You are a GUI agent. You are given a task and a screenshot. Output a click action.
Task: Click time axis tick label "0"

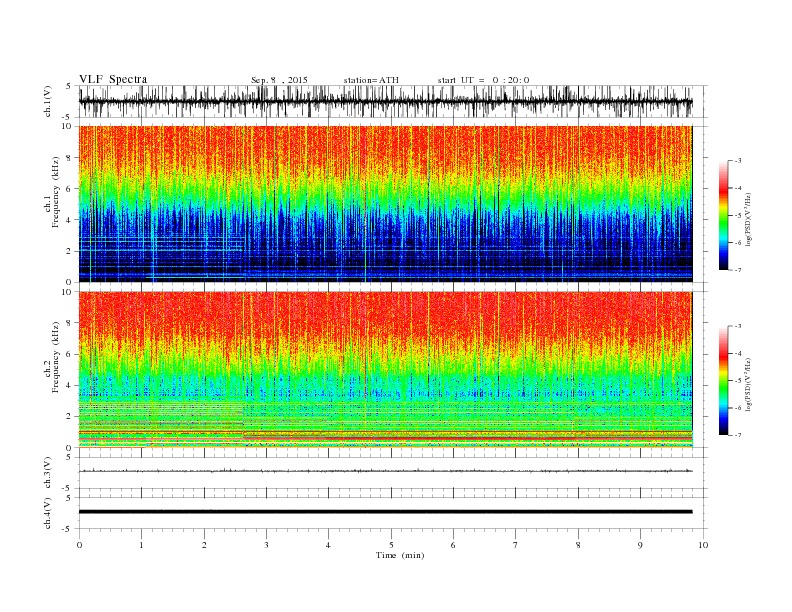pos(79,545)
